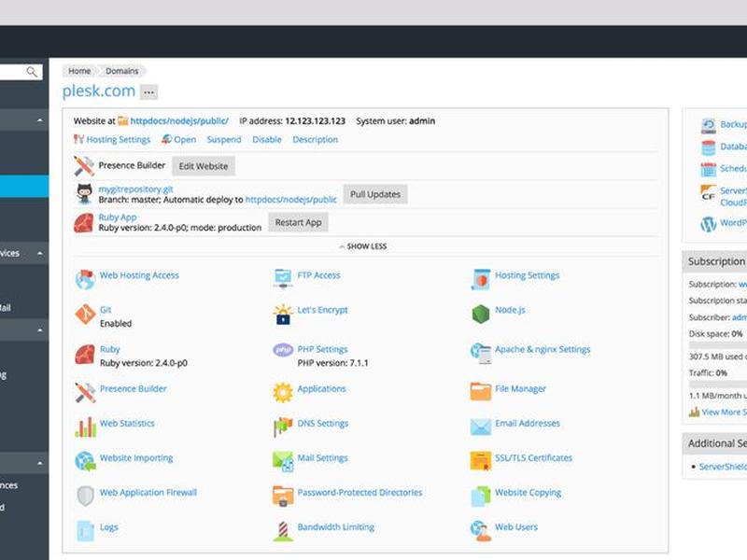Click the Suspend link
This screenshot has height=560, width=747.
coord(224,139)
